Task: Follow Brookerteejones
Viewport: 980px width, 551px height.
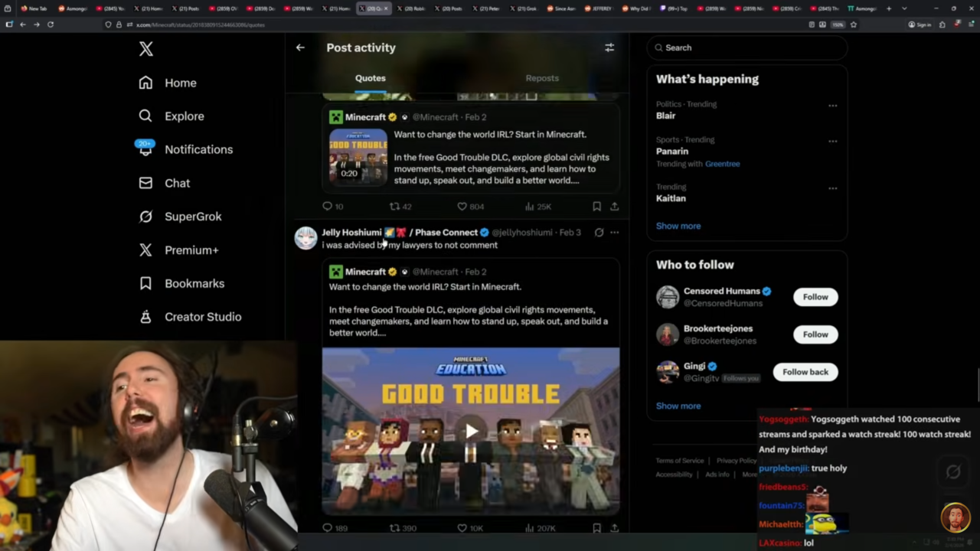Action: (815, 334)
